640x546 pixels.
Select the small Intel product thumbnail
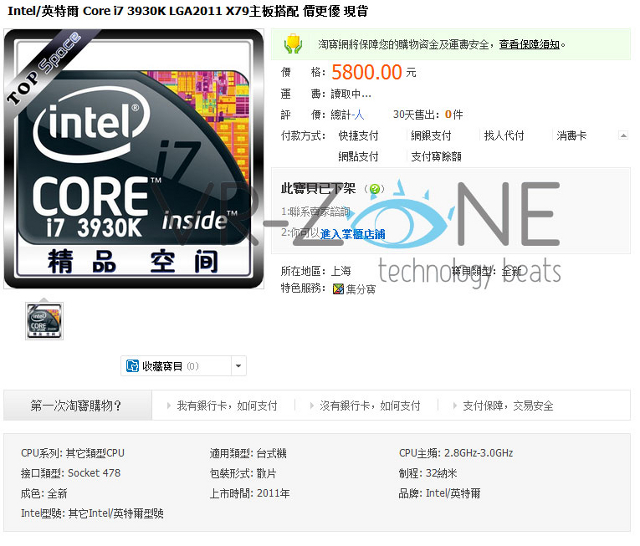pos(44,321)
